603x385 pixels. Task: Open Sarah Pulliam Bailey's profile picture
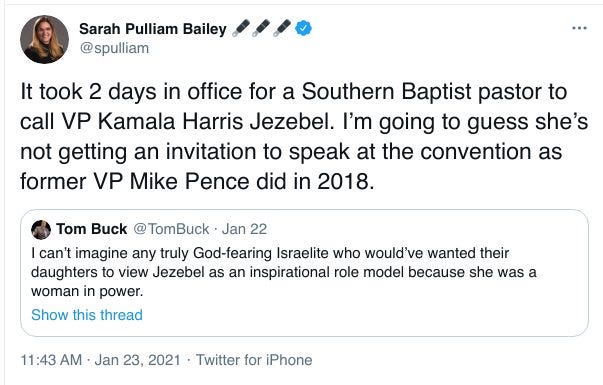44,40
